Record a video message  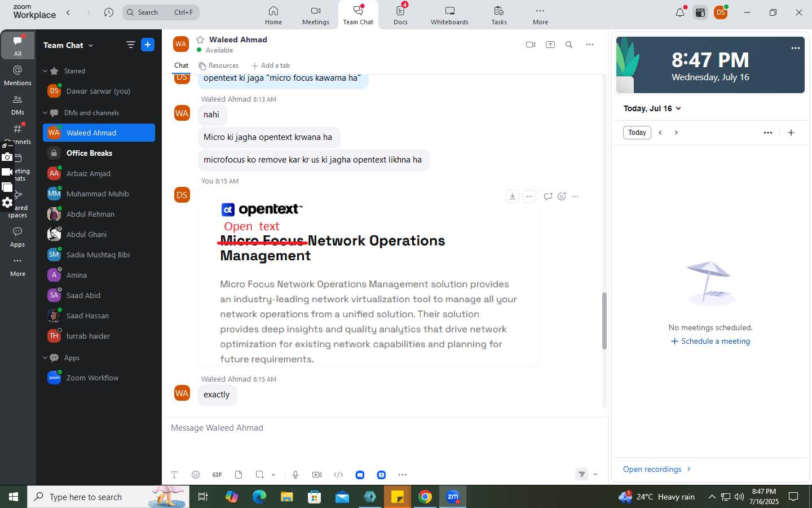(317, 475)
